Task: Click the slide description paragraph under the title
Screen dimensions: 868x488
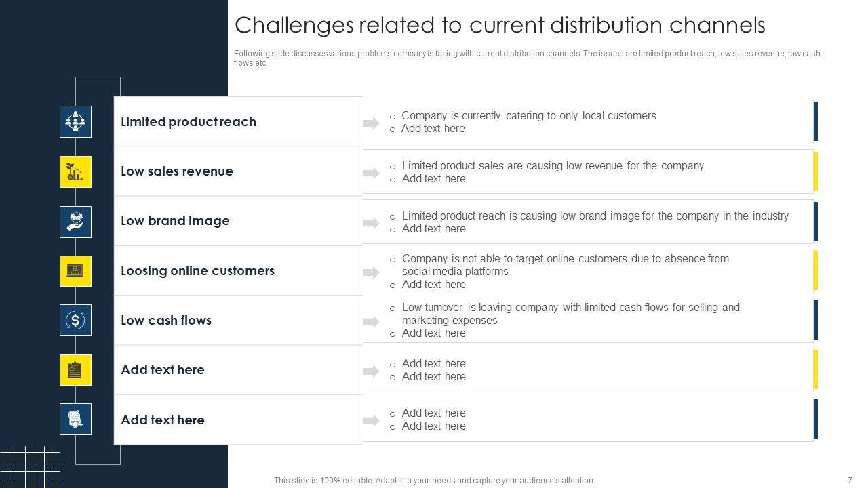Action: (526, 58)
